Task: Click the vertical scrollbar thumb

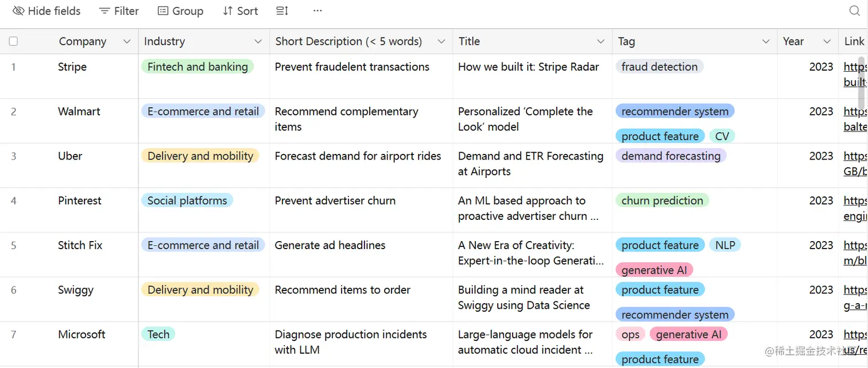Action: click(x=861, y=82)
